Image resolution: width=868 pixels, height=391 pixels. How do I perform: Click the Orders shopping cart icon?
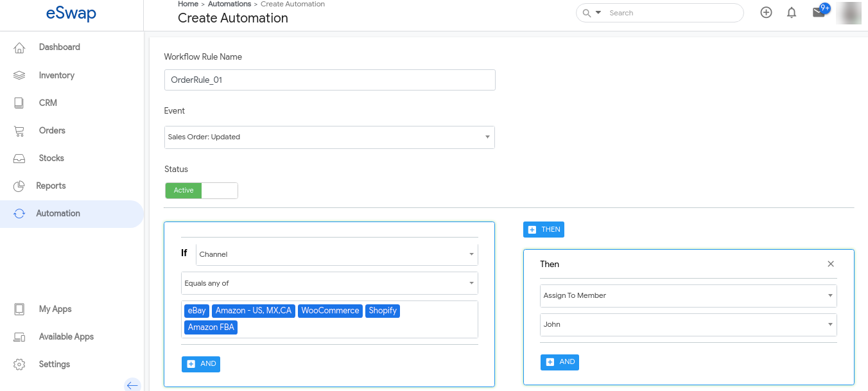pos(19,130)
